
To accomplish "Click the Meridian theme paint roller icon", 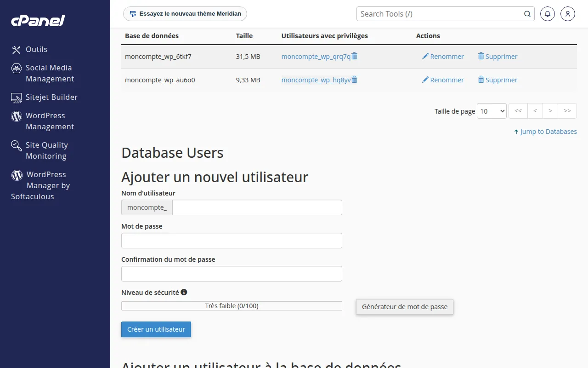I will pyautogui.click(x=133, y=14).
